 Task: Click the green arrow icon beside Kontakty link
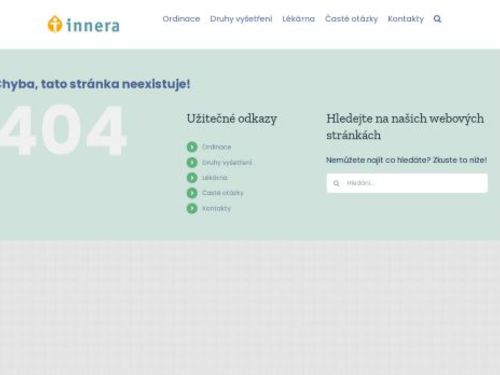click(x=192, y=208)
